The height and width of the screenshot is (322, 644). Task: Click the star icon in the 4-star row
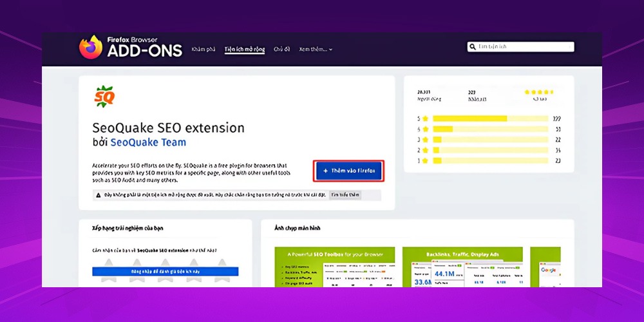pyautogui.click(x=425, y=129)
